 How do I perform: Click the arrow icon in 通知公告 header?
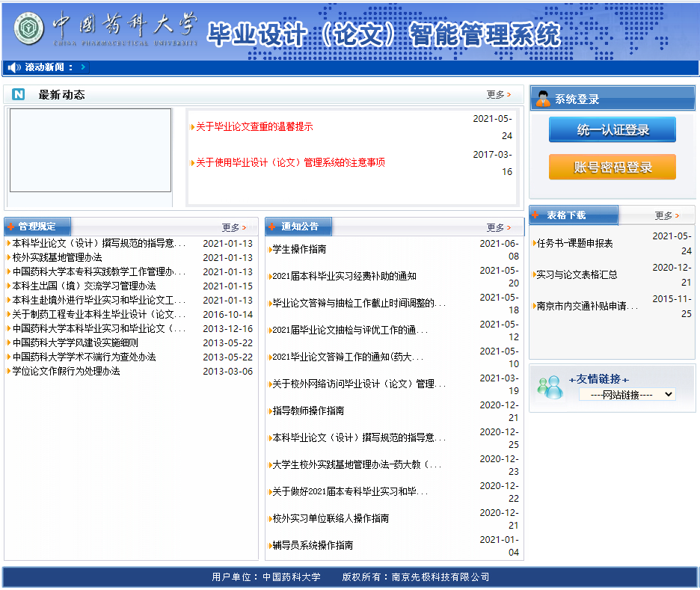[x=272, y=227]
